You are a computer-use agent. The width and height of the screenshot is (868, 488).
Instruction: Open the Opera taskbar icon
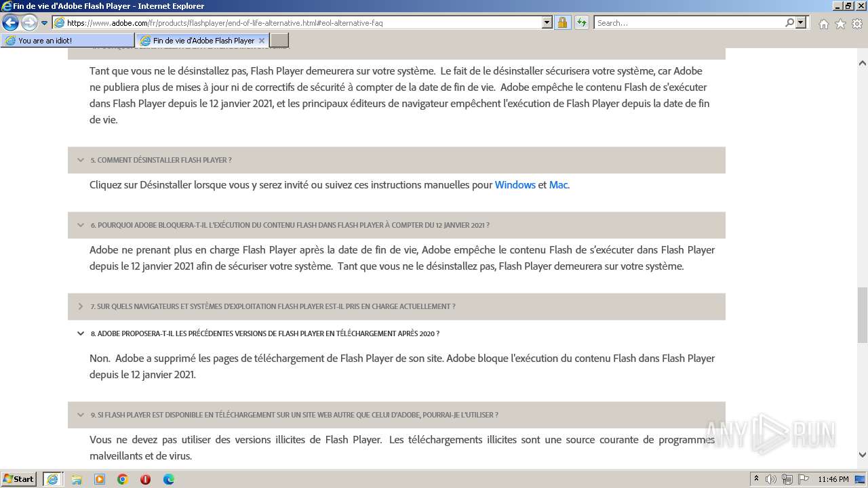tap(145, 479)
